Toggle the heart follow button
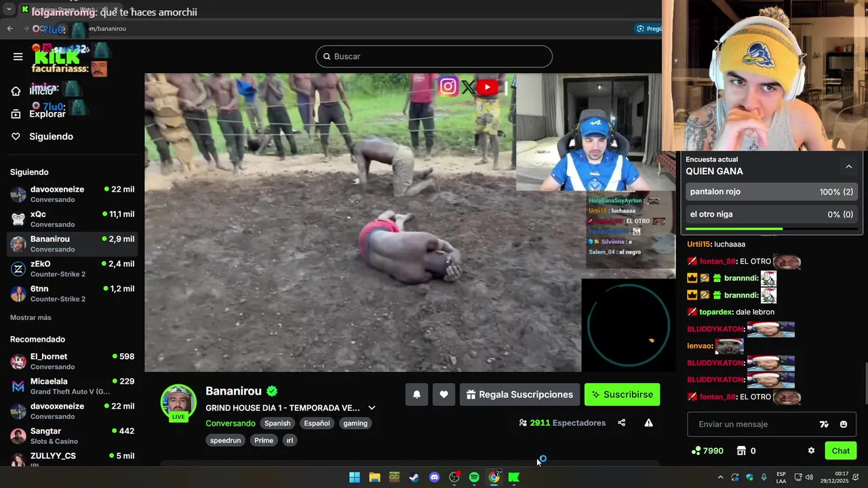Viewport: 868px width, 488px height. pos(443,394)
